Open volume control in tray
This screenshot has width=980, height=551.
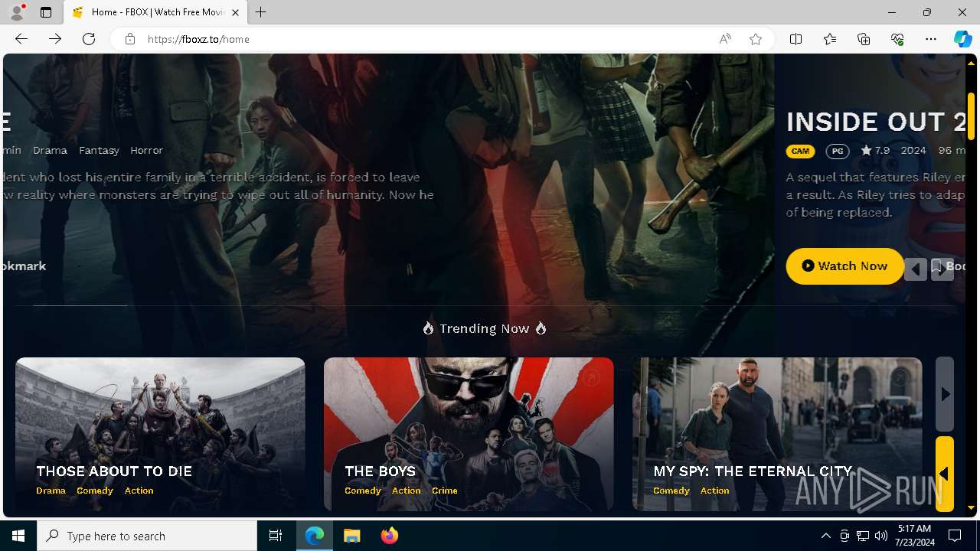[x=881, y=536]
